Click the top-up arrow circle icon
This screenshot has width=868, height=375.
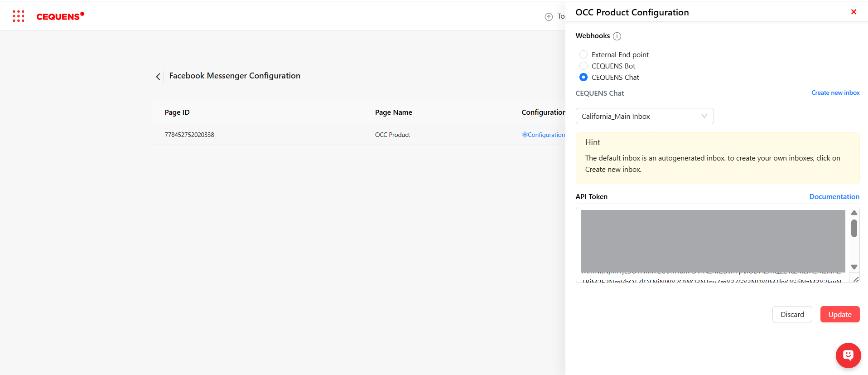(549, 17)
